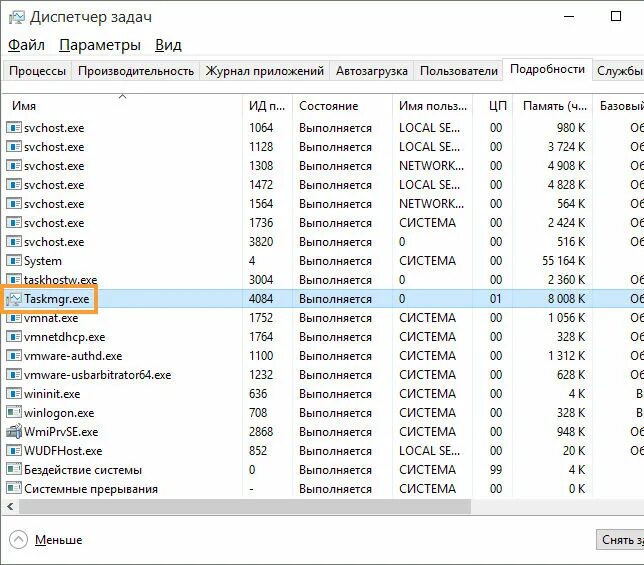The height and width of the screenshot is (565, 644).
Task: Select the Подробности tab
Action: click(x=547, y=69)
